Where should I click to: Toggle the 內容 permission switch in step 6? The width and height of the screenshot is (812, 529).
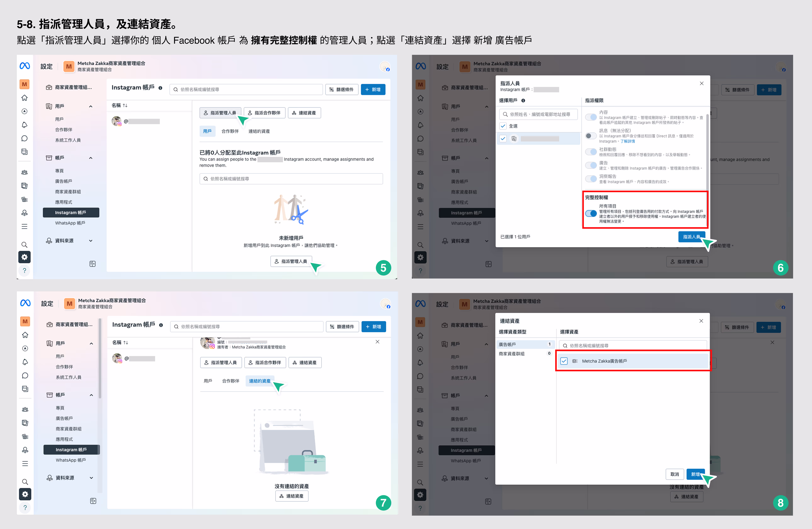pyautogui.click(x=591, y=117)
